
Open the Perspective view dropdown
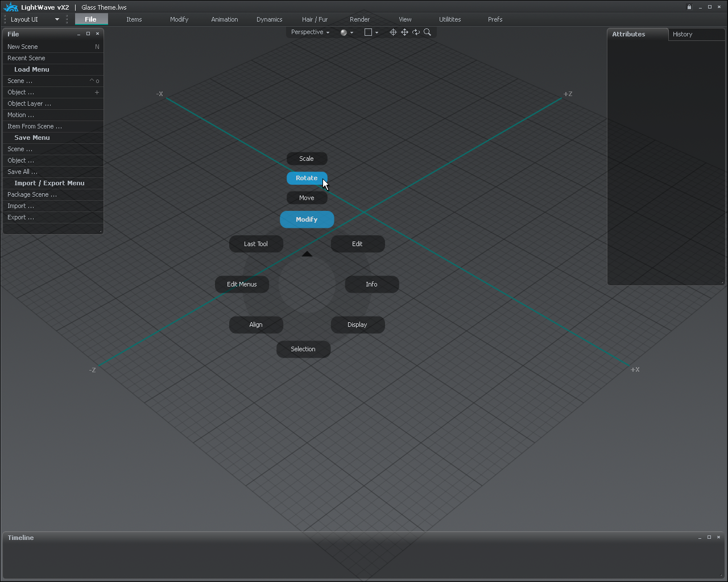pyautogui.click(x=310, y=32)
